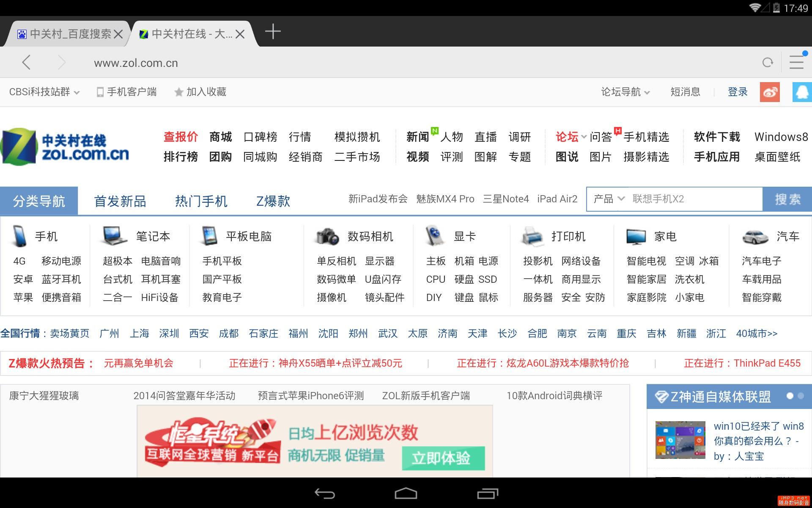Go back using the browser back arrow

pos(26,62)
